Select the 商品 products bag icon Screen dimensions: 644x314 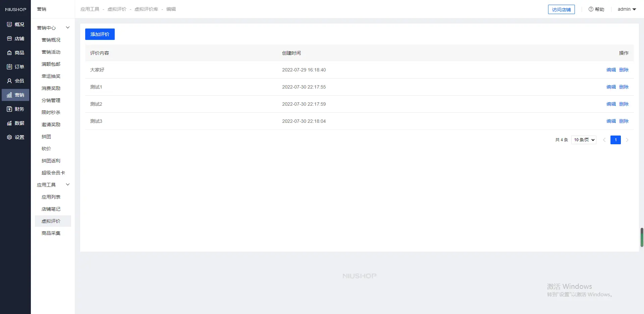[x=9, y=53]
